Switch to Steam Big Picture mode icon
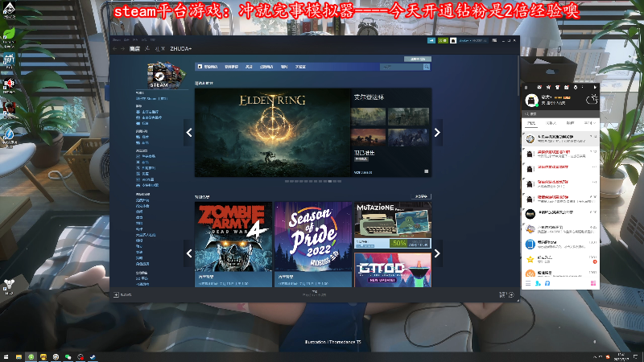644x362 pixels. point(494,41)
